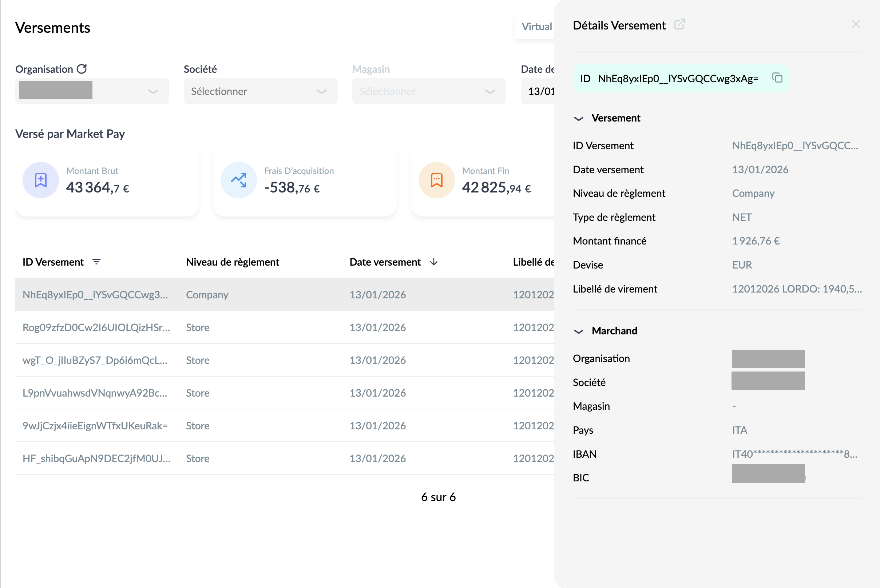
Task: Click the Frais D'acquisition trend icon
Action: pos(239,180)
